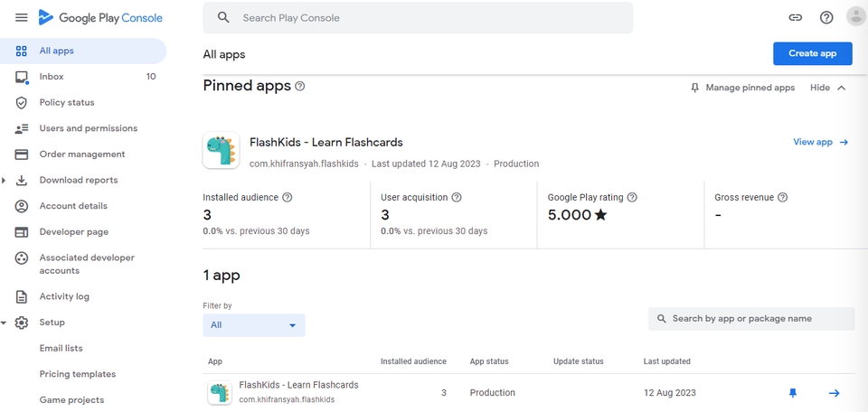The width and height of the screenshot is (868, 412).
Task: Click the View app link
Action: click(x=821, y=142)
